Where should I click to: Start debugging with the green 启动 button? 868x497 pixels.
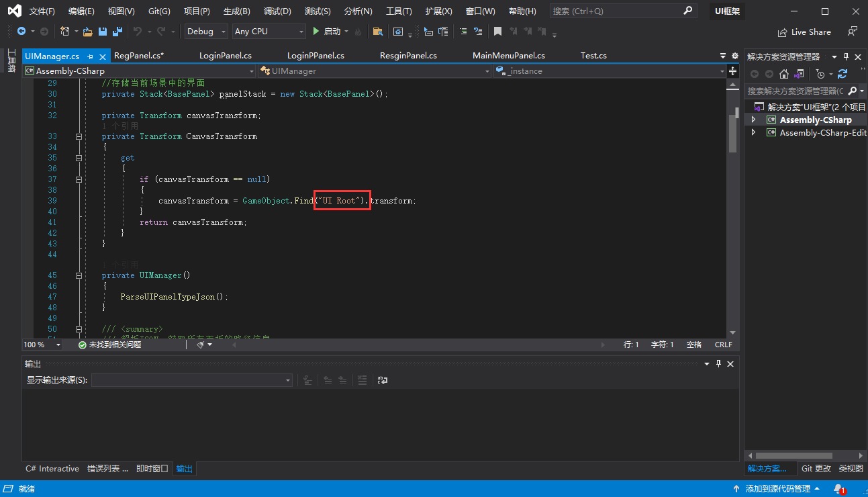tap(327, 32)
